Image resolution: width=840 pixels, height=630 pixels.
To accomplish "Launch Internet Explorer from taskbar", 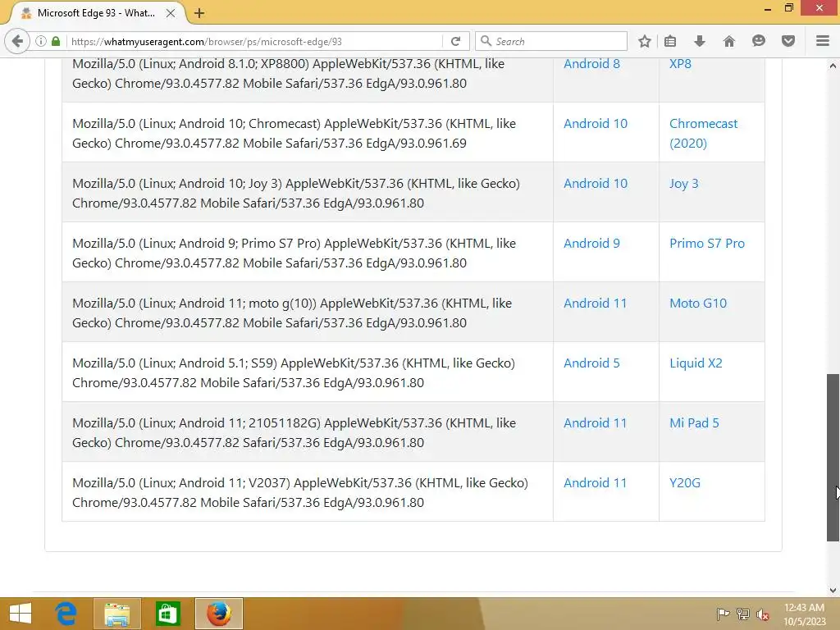I will [66, 614].
